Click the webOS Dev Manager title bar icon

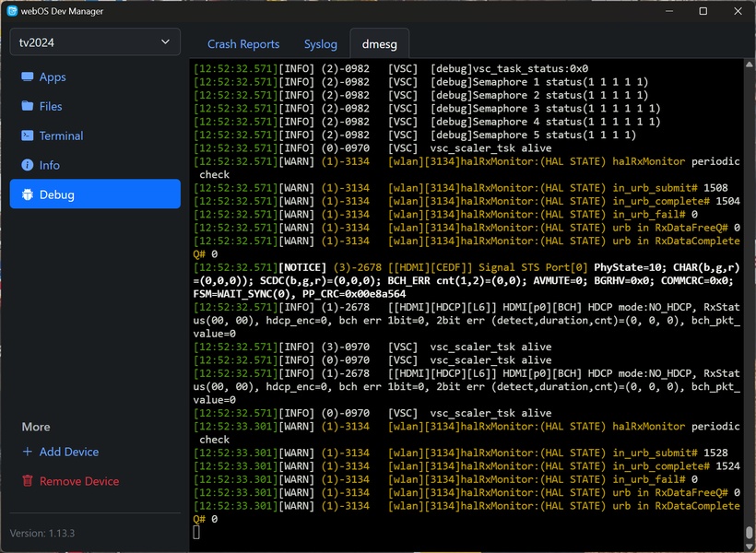click(x=13, y=11)
